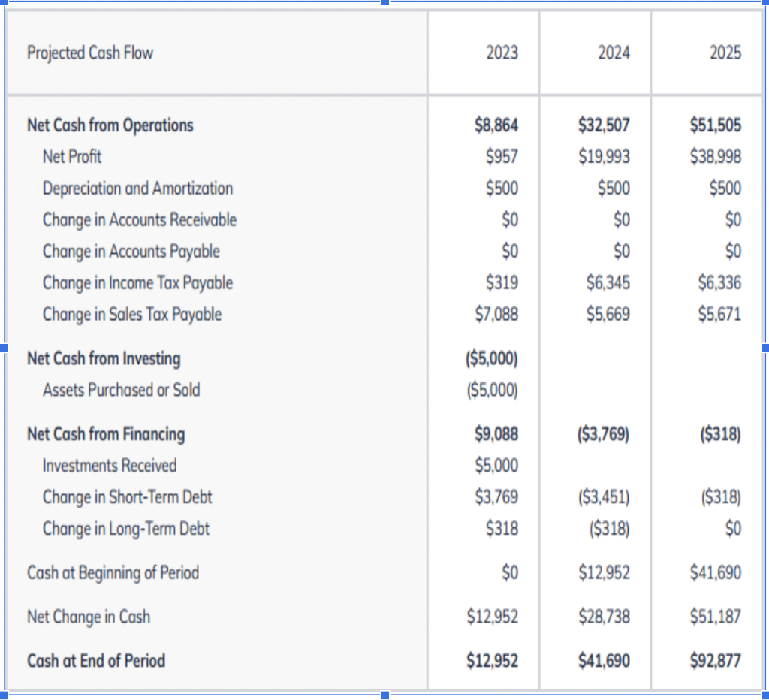
Task: Select the Net Cash from Operations row label
Action: [x=110, y=125]
